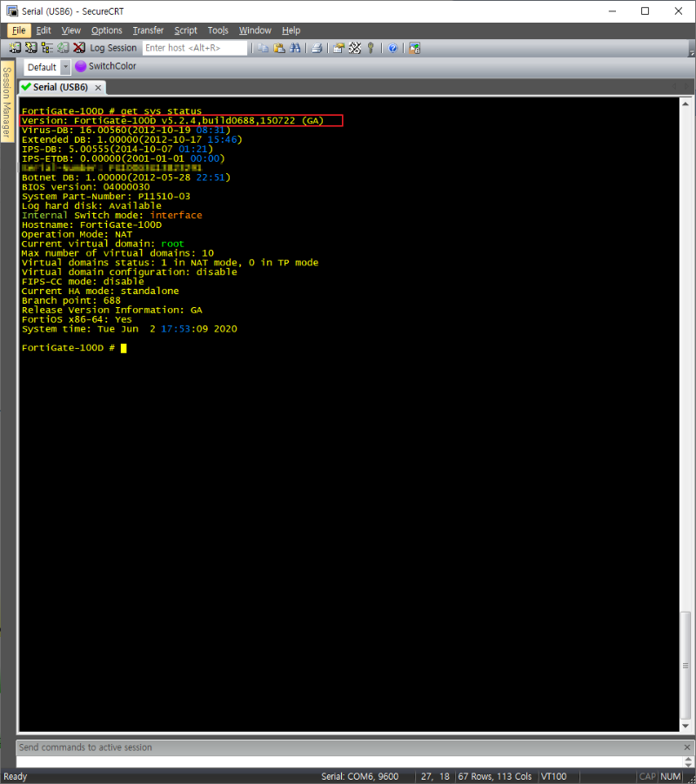This screenshot has width=696, height=784.
Task: Click the Current HA mode standalone line
Action: (100, 291)
